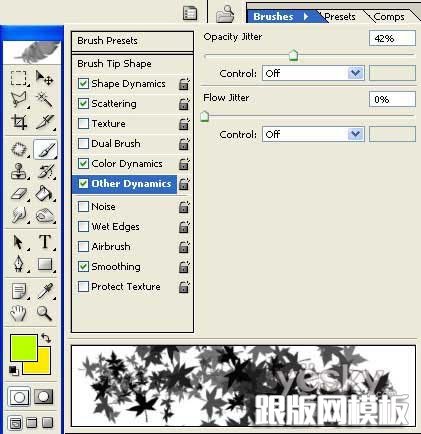Viewport: 421px width, 434px height.
Task: Select the Eraser tool
Action: click(x=19, y=194)
